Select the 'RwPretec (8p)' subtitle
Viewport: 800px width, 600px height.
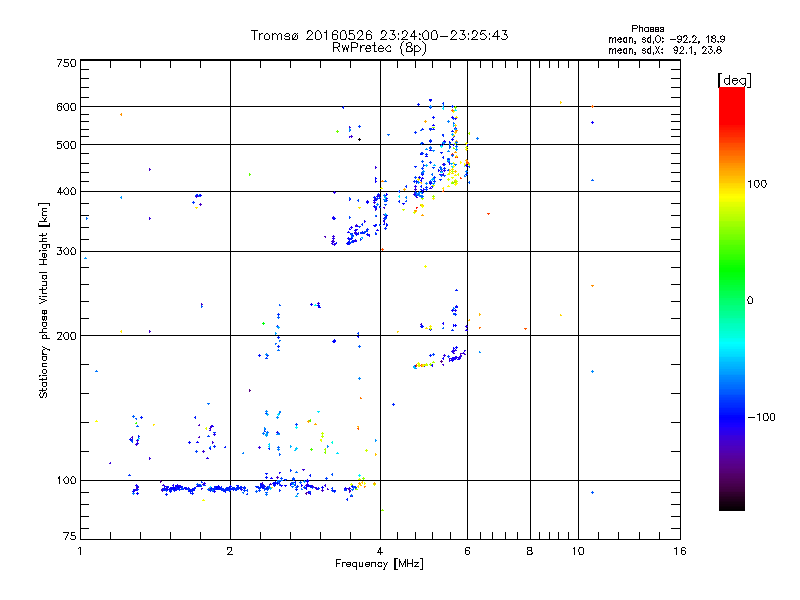[379, 48]
